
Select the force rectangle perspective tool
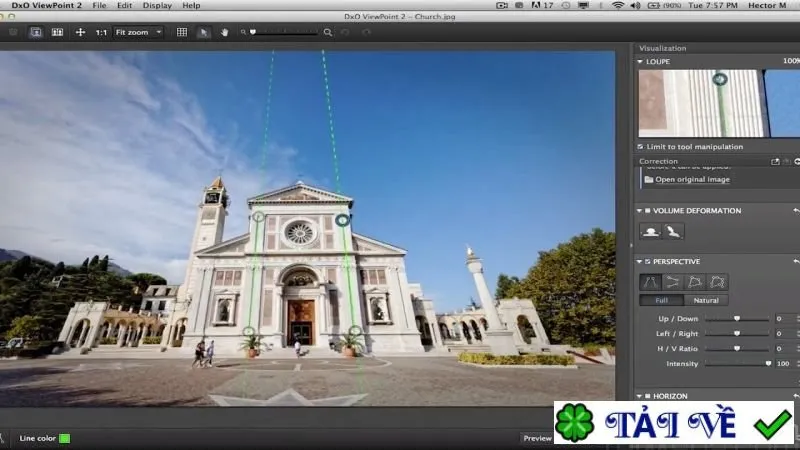694,282
